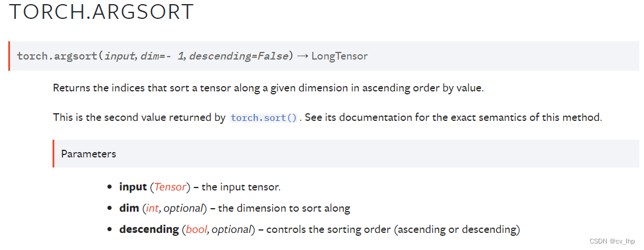The image size is (644, 250).
Task: Click the bold input parameter name
Action: (133, 187)
